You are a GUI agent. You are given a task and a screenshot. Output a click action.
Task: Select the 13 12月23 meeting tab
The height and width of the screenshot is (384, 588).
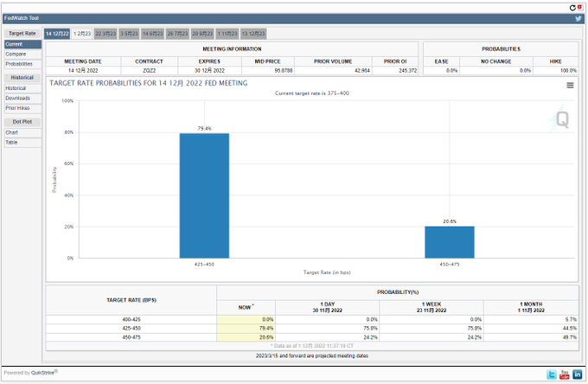pyautogui.click(x=253, y=34)
